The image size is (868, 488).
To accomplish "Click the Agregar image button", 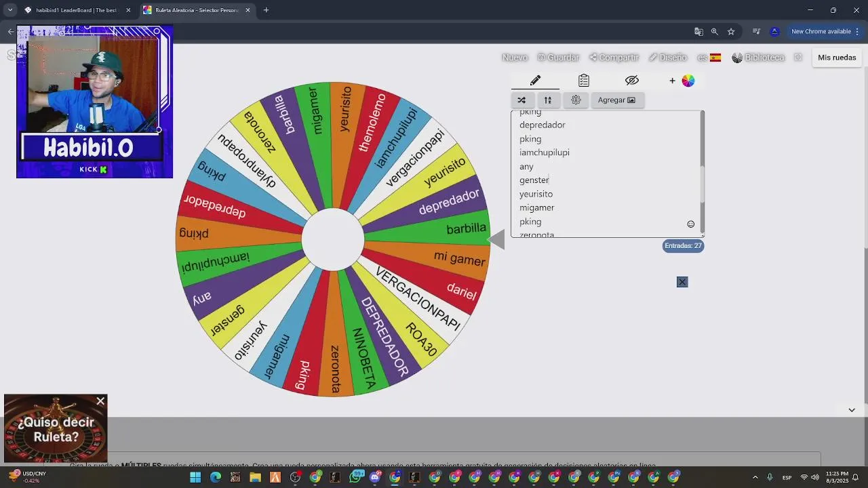I will (x=616, y=100).
